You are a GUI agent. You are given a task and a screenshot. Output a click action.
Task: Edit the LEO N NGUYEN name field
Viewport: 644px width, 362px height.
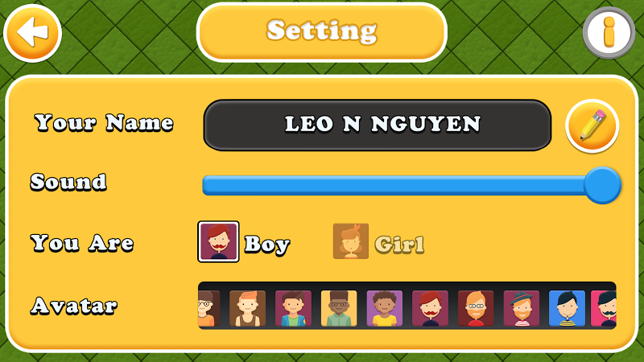(377, 125)
